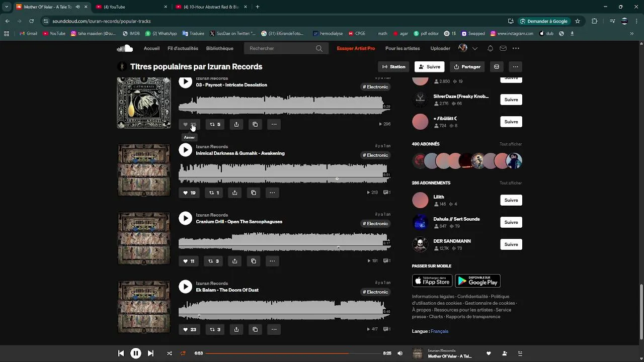Expand the hidden bookmarks chevron
The image size is (644, 362).
[x=631, y=34]
